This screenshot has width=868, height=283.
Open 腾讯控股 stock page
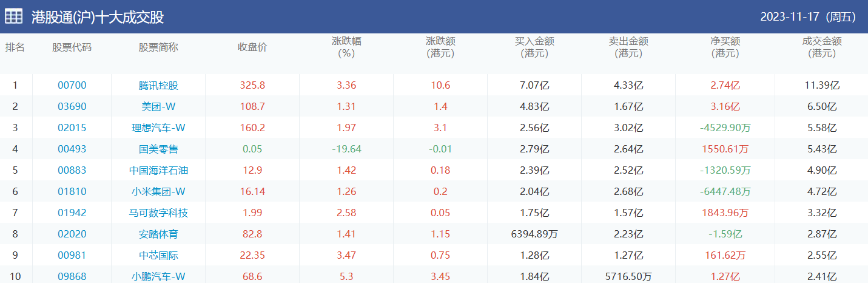click(158, 86)
